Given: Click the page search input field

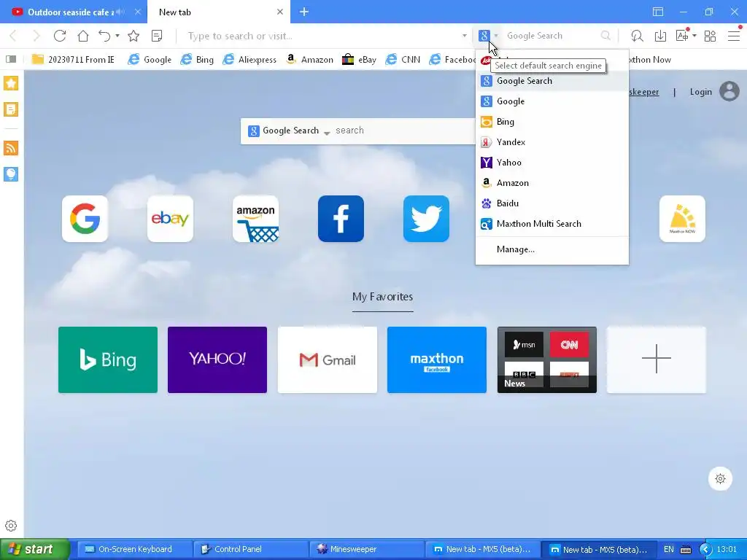Looking at the screenshot, I should click(x=404, y=131).
